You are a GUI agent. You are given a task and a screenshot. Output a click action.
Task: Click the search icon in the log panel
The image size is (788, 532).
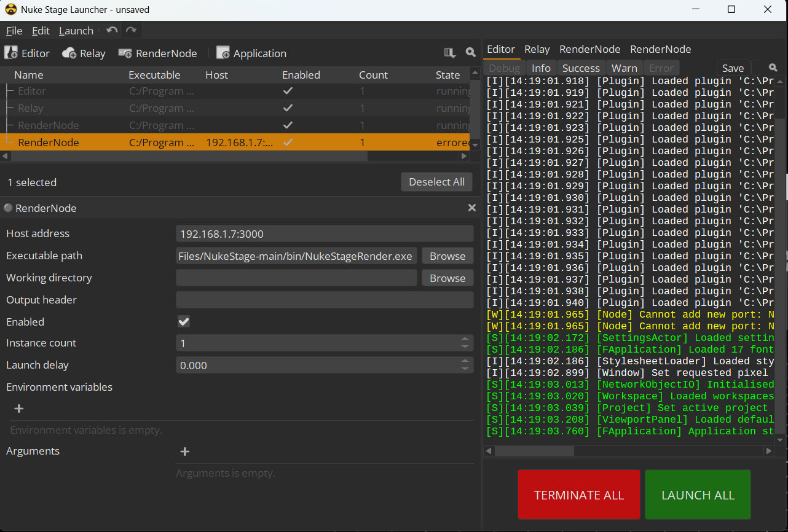(773, 68)
